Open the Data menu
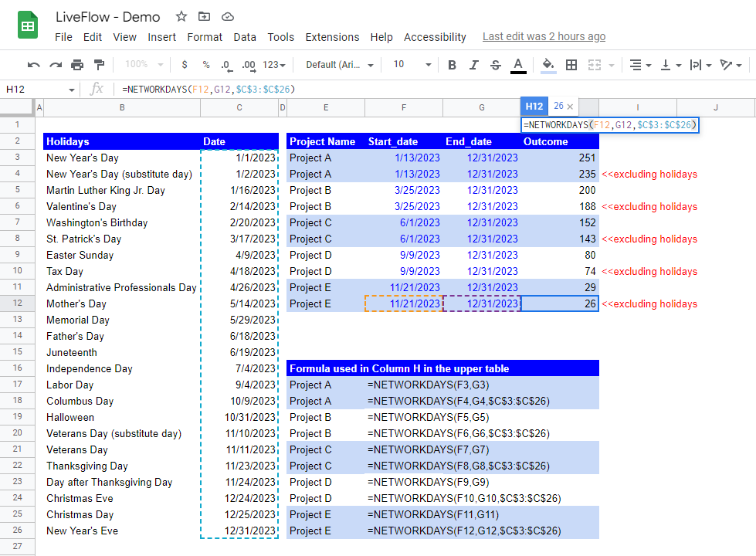The height and width of the screenshot is (556, 756). 245,37
